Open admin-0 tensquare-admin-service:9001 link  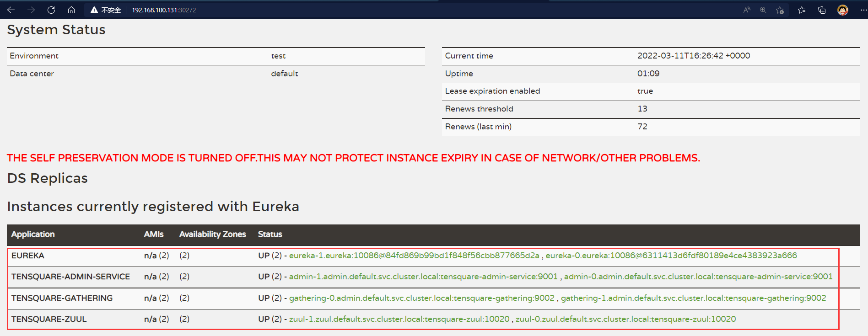[698, 277]
